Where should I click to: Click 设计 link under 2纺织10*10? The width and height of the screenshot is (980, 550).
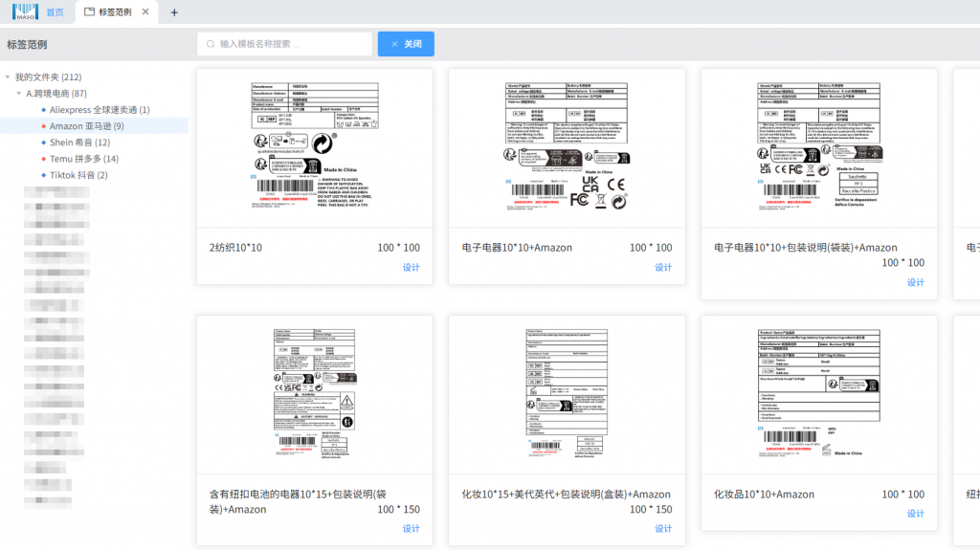(x=411, y=268)
